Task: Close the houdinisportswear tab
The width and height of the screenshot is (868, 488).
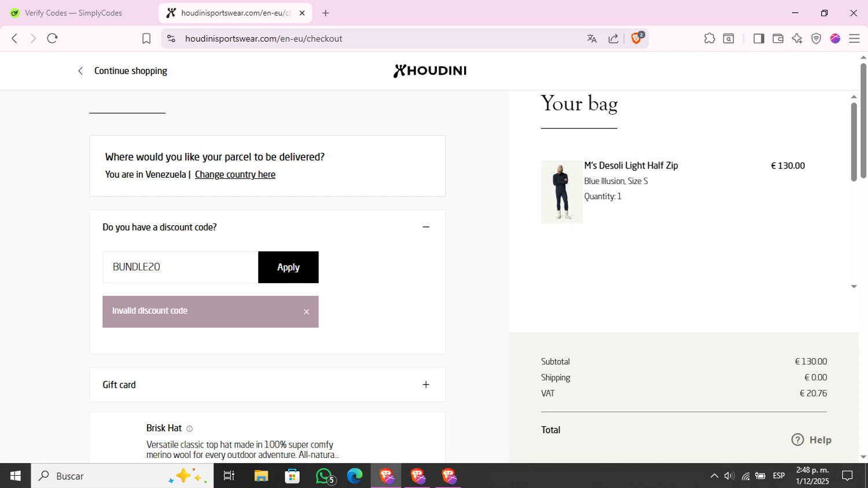Action: coord(302,13)
